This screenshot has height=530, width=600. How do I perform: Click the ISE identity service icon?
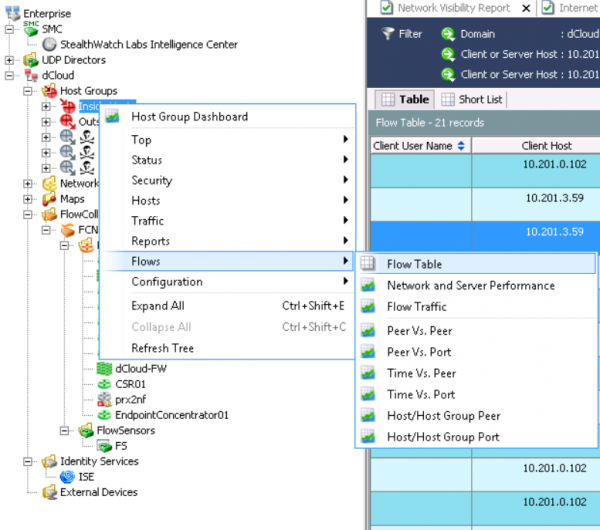pos(66,477)
